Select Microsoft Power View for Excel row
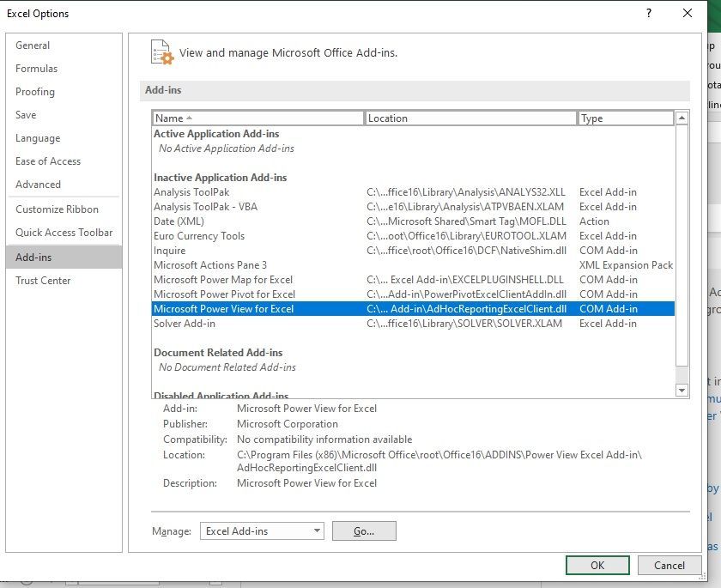The height and width of the screenshot is (588, 721). [413, 309]
